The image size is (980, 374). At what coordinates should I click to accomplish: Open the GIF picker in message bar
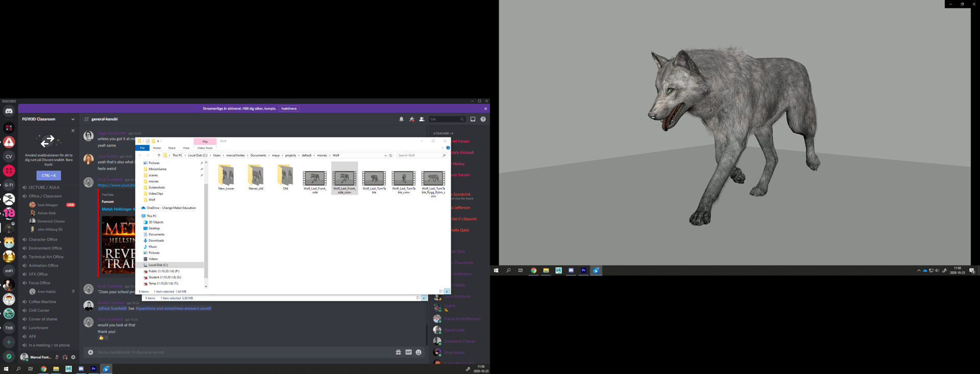[408, 352]
